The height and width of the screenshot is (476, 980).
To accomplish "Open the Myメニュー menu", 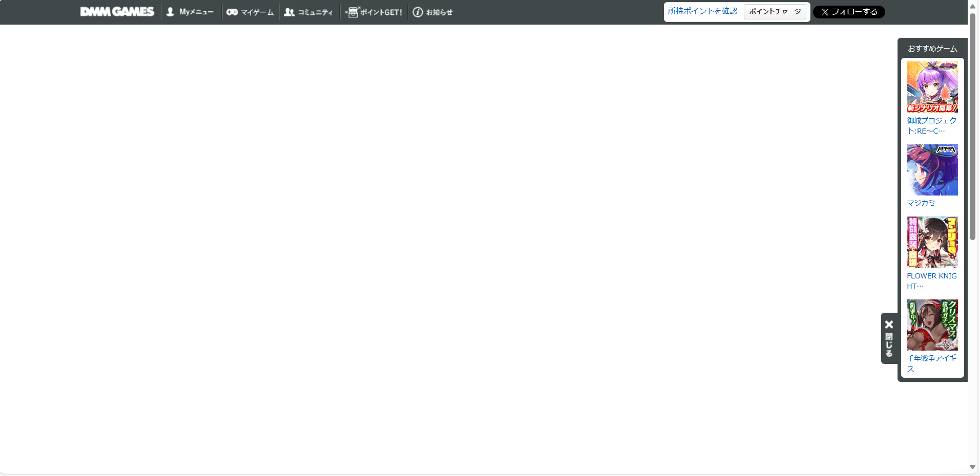I will [x=190, y=12].
